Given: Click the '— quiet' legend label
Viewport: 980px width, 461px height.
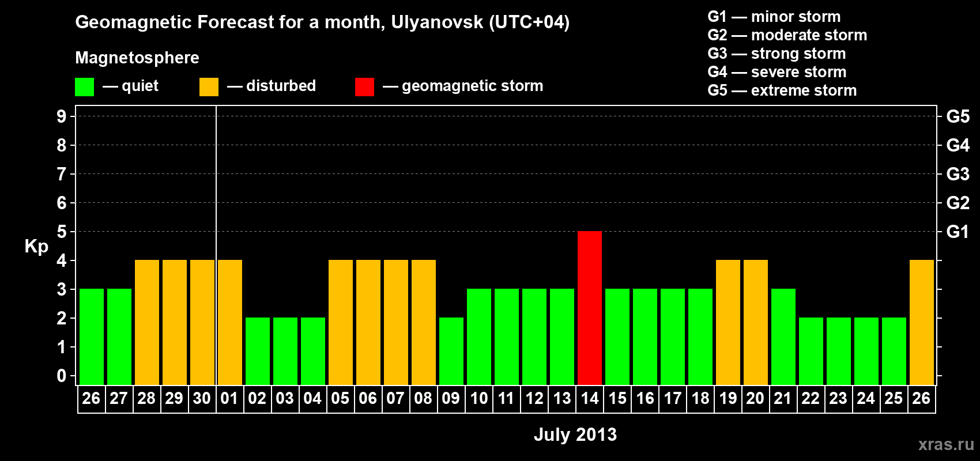Looking at the screenshot, I should [x=130, y=86].
